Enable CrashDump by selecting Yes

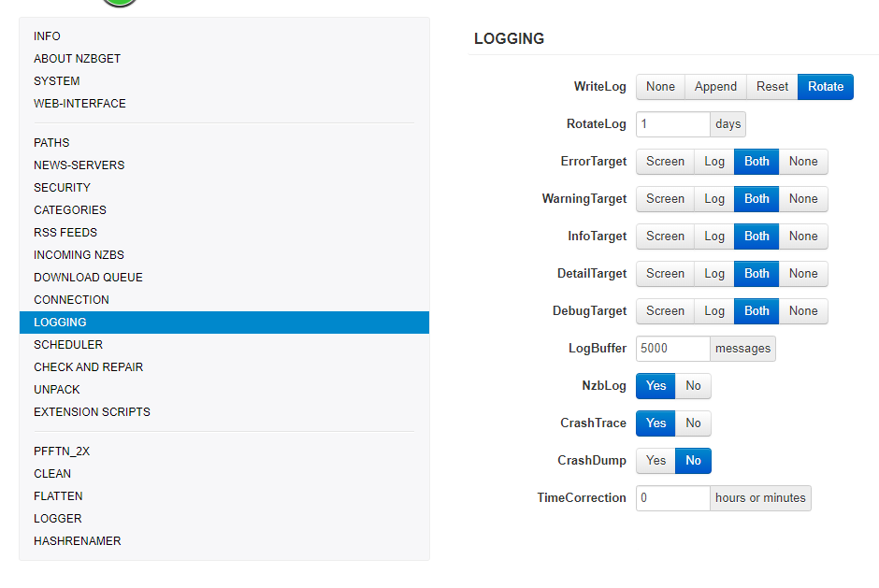(x=656, y=461)
